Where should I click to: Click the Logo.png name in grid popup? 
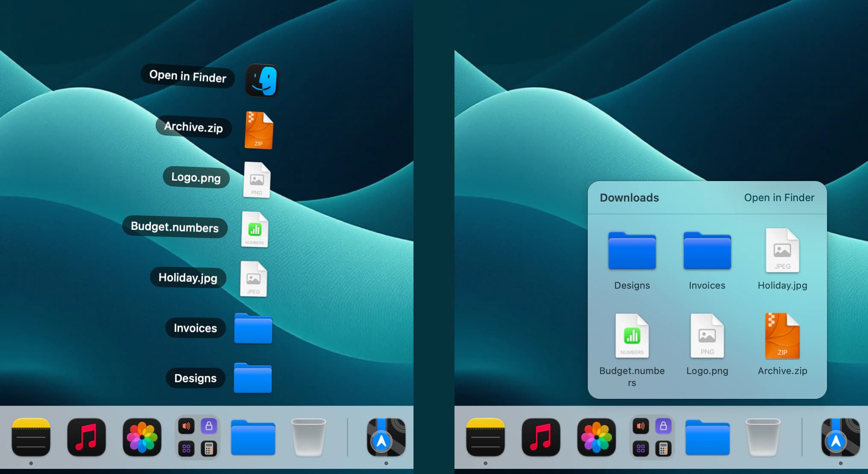(707, 371)
